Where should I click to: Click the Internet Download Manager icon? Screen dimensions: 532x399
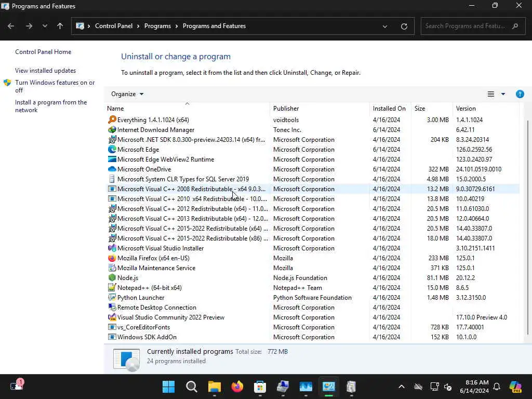112,129
